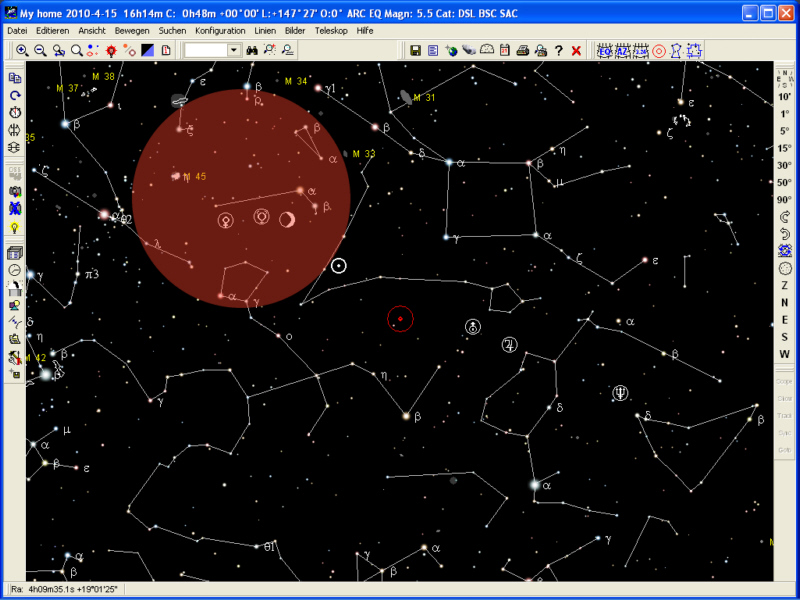Image resolution: width=800 pixels, height=600 pixels.
Task: Open the Konfiguration menu
Action: pyautogui.click(x=220, y=31)
